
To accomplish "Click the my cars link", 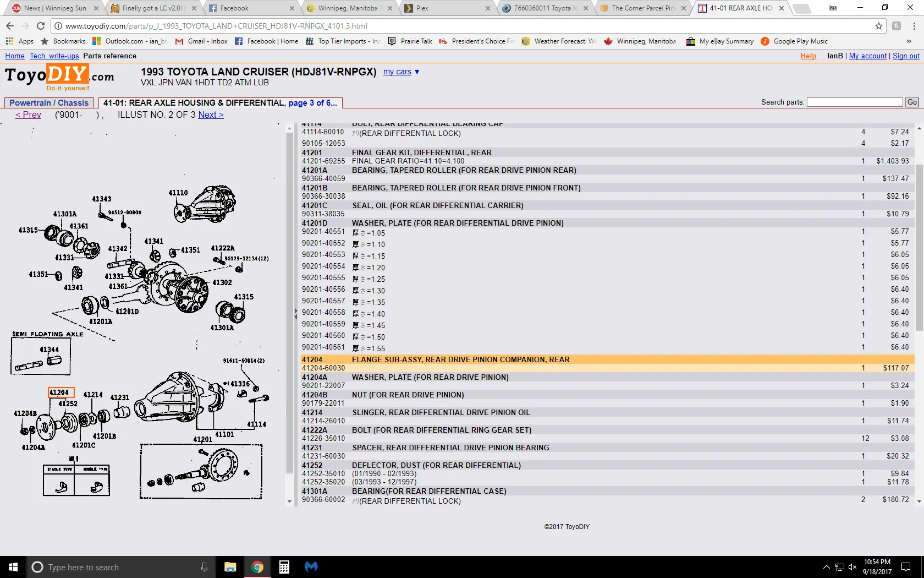I will coord(397,72).
